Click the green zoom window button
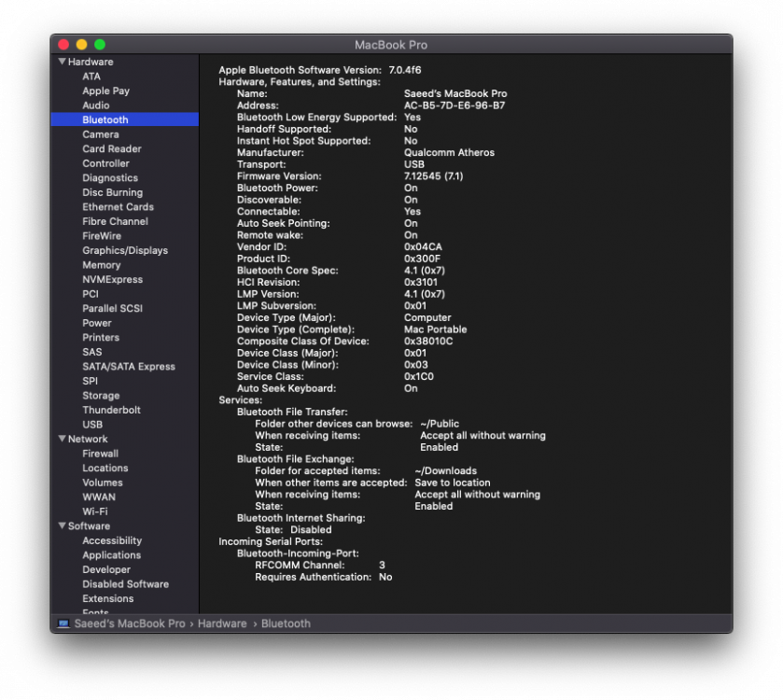Viewport: 783px width, 700px height. click(x=100, y=45)
